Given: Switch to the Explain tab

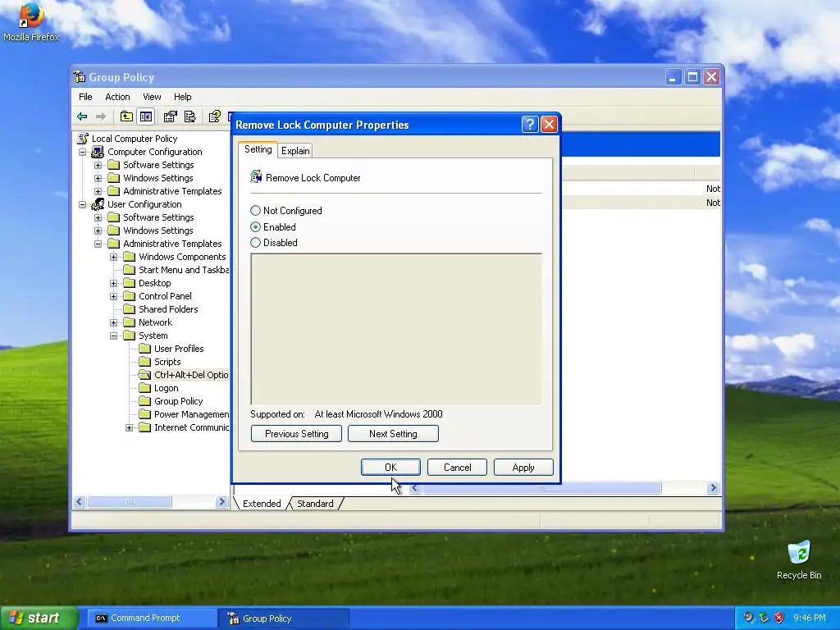Looking at the screenshot, I should pyautogui.click(x=295, y=151).
